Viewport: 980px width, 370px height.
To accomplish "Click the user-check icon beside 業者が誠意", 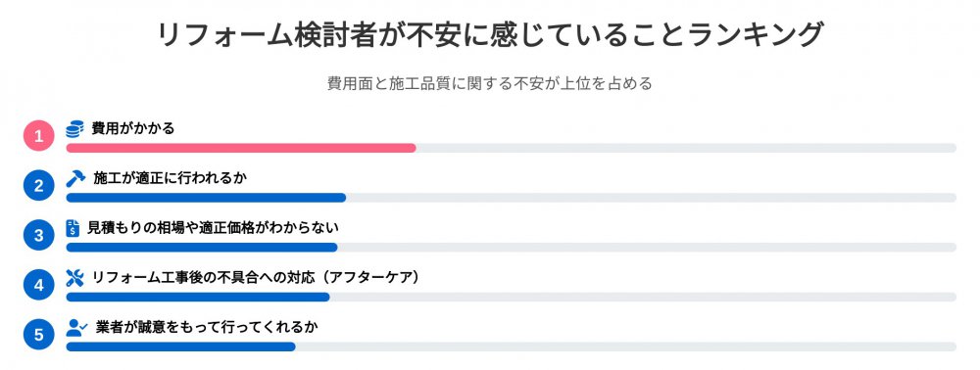I will pos(76,328).
